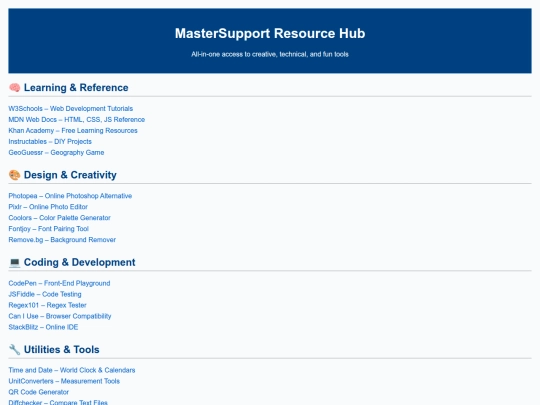Image resolution: width=540 pixels, height=405 pixels.
Task: Open MDN Web Docs reference link
Action: 76,120
